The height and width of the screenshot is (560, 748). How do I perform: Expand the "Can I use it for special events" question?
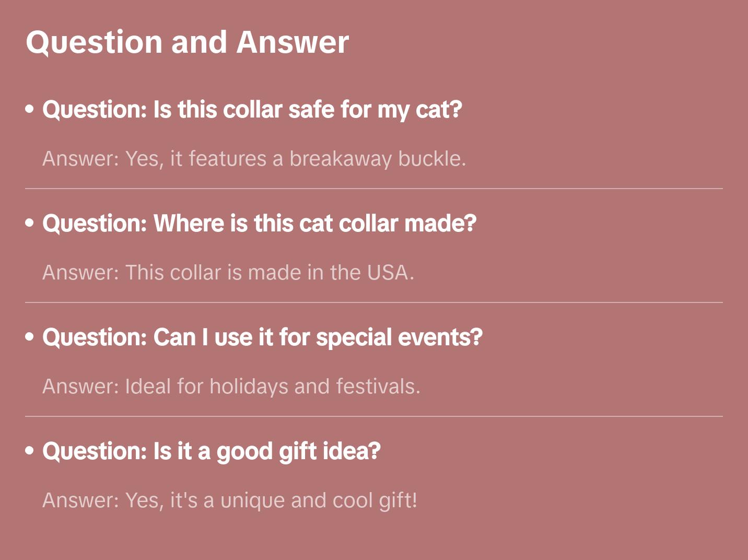(x=262, y=337)
